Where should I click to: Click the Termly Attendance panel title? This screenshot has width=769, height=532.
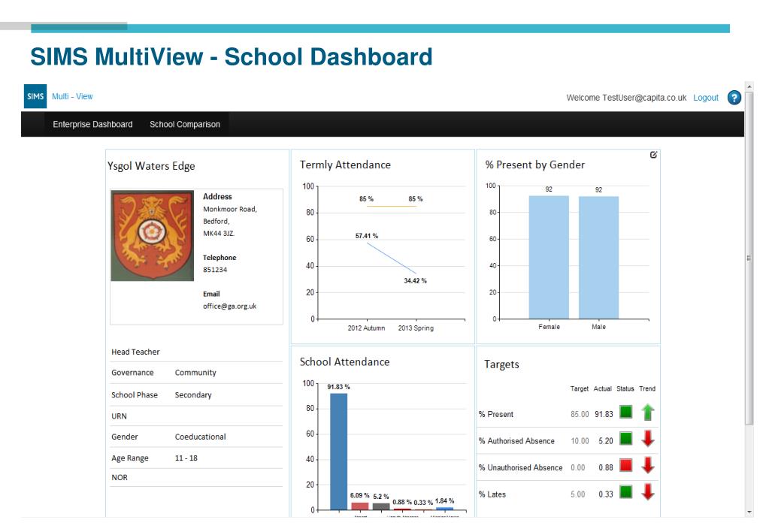345,165
